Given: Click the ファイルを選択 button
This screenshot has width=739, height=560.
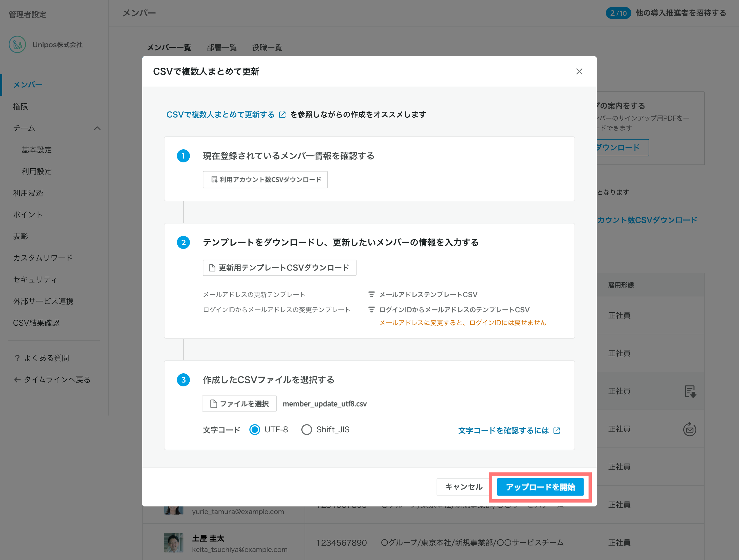Looking at the screenshot, I should (239, 404).
